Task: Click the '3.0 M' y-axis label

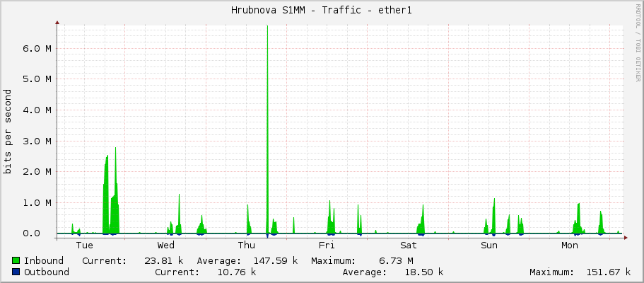Action: click(x=37, y=141)
